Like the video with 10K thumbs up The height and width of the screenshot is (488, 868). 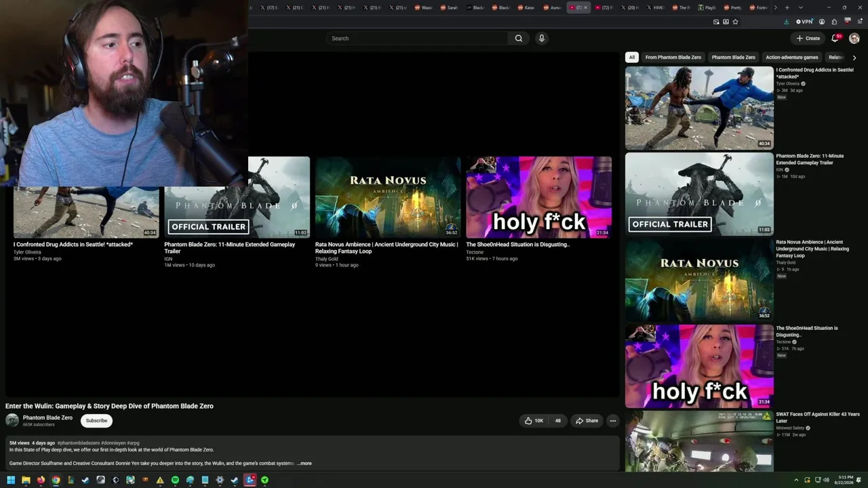tap(534, 421)
